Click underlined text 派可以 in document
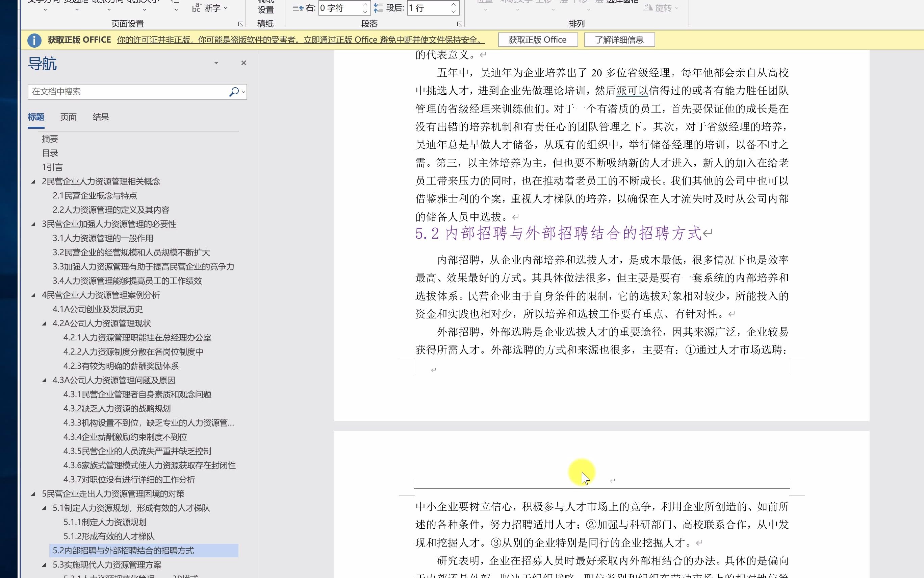The height and width of the screenshot is (578, 924). click(632, 91)
